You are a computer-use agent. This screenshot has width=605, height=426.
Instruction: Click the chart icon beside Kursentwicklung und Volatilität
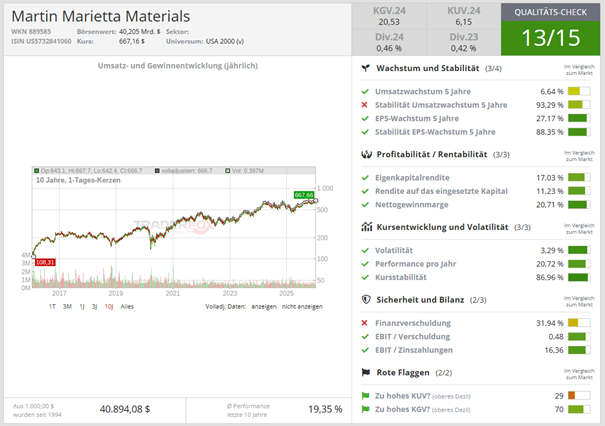[366, 227]
